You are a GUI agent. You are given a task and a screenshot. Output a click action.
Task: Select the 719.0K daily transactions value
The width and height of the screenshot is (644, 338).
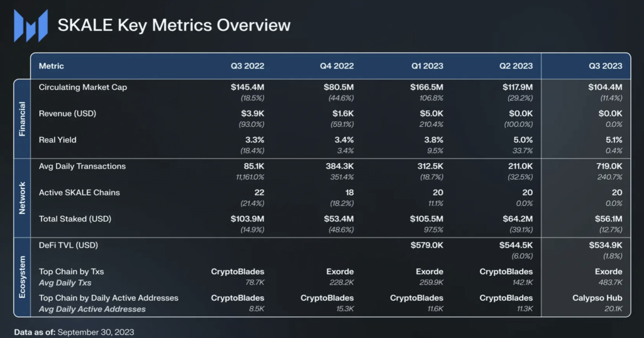coord(609,166)
